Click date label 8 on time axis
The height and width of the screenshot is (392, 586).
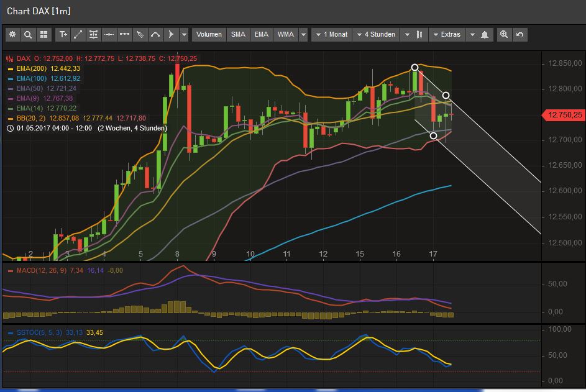(177, 254)
